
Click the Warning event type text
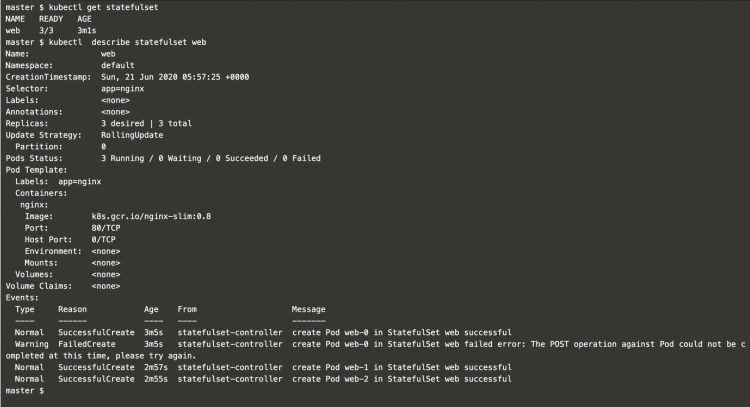(x=31, y=344)
